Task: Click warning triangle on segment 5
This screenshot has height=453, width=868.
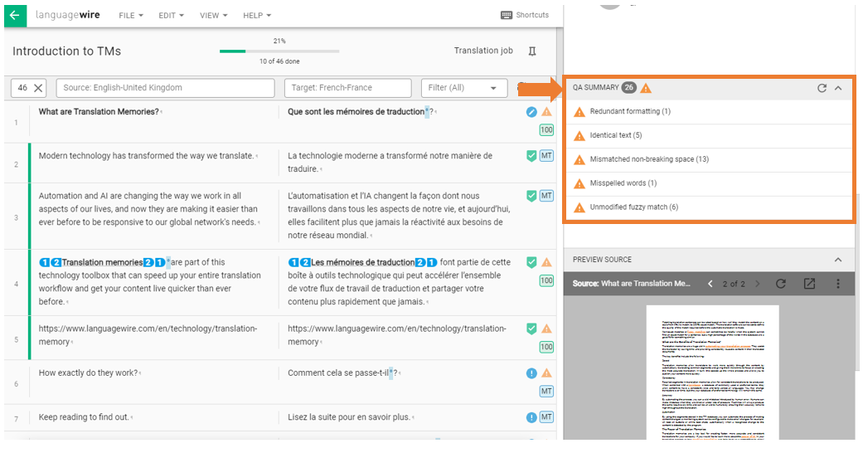Action: 546,329
